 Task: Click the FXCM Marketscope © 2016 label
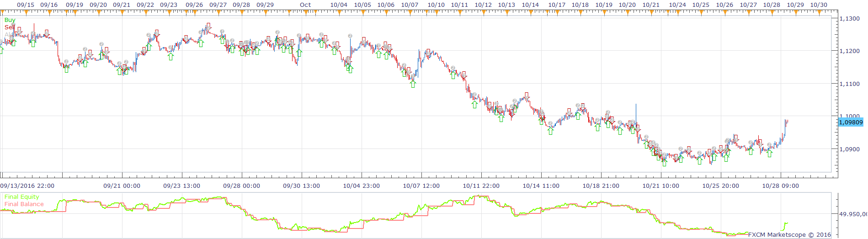pos(789,235)
